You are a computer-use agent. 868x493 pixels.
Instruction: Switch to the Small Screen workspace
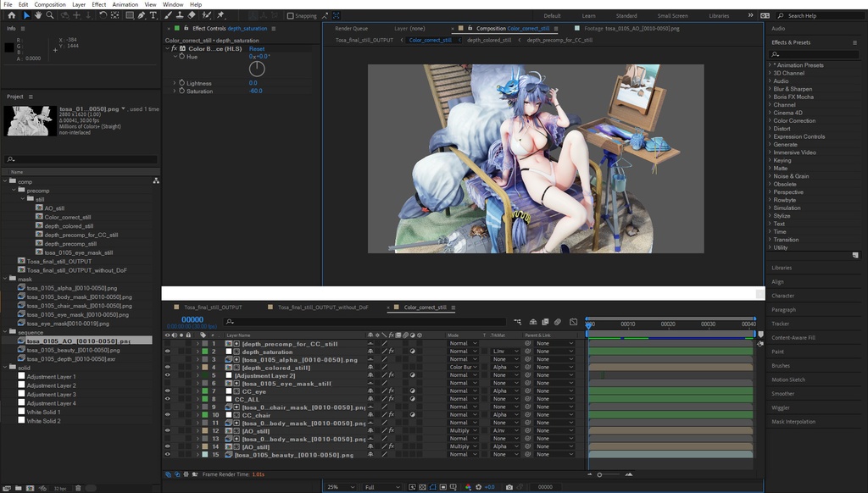(672, 16)
